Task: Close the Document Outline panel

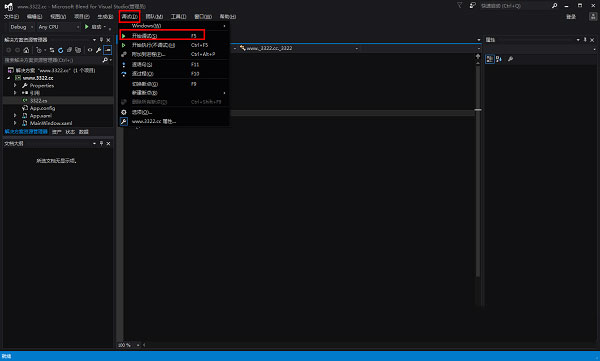Action: [x=108, y=144]
